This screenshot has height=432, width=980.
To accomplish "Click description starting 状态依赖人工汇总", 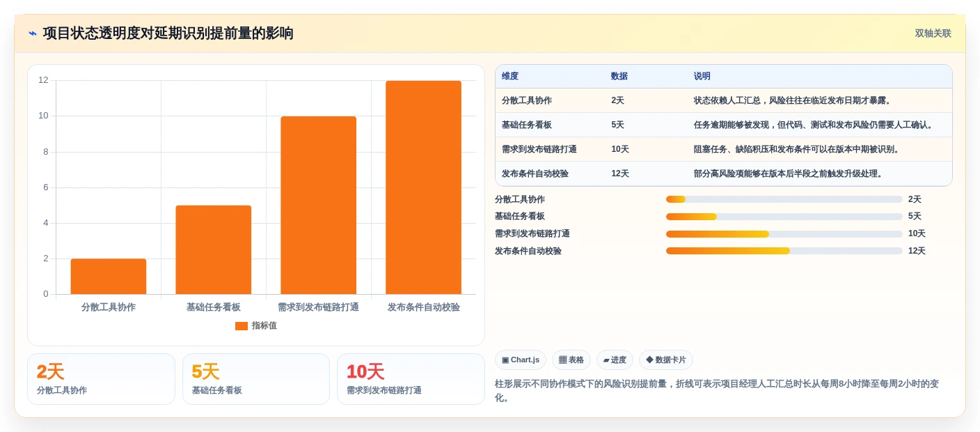I will tap(793, 100).
